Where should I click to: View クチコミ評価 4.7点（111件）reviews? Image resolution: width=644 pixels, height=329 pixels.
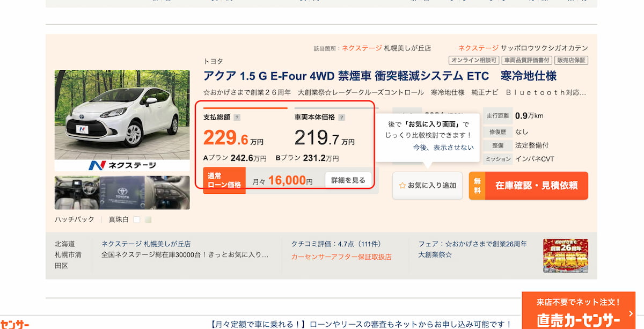[x=337, y=244]
